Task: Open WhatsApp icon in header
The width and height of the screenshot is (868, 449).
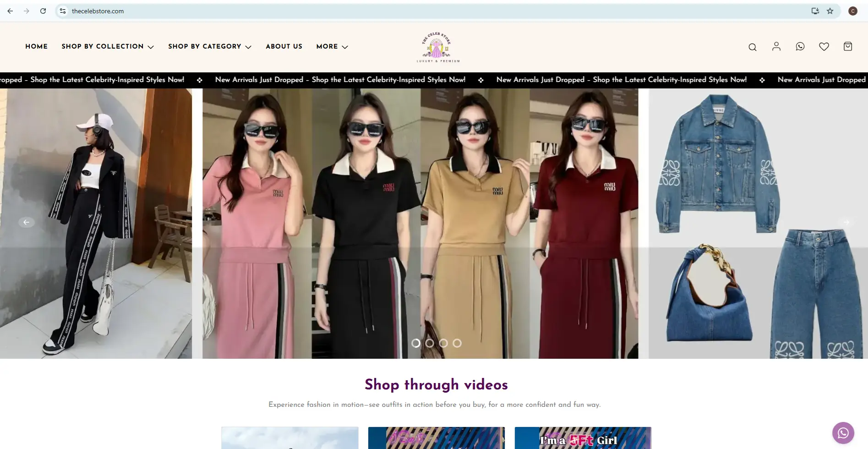Action: [800, 46]
